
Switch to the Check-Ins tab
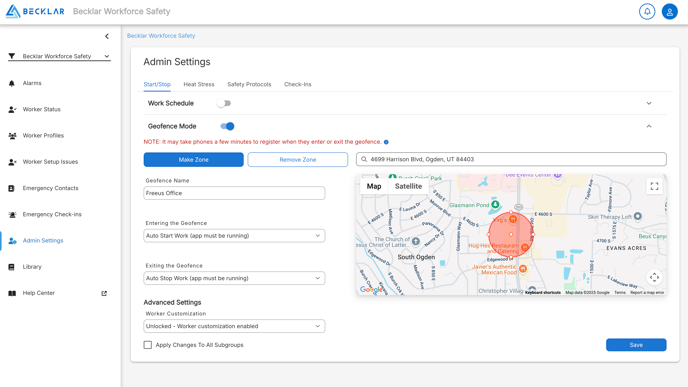tap(297, 84)
